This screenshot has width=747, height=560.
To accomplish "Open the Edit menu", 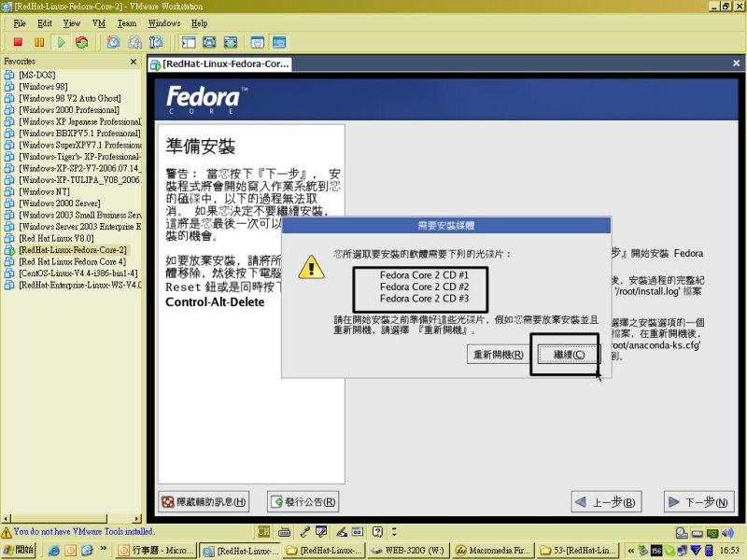I will click(x=45, y=22).
